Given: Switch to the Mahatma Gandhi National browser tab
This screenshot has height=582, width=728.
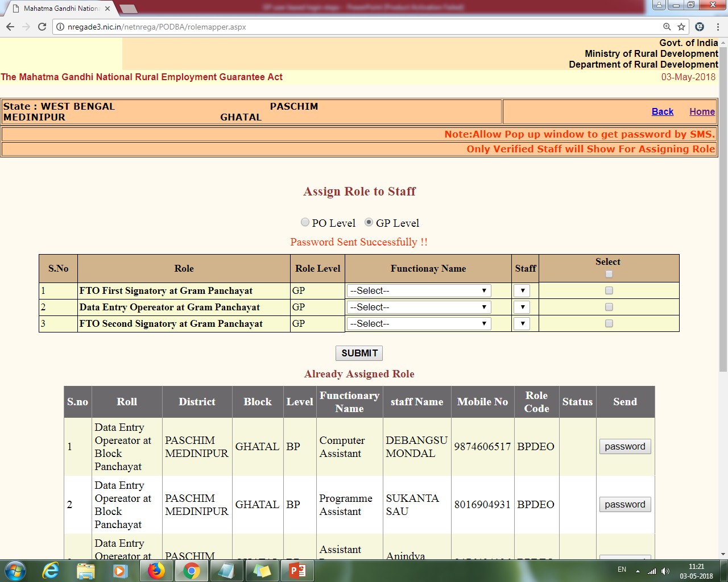Looking at the screenshot, I should (61, 9).
